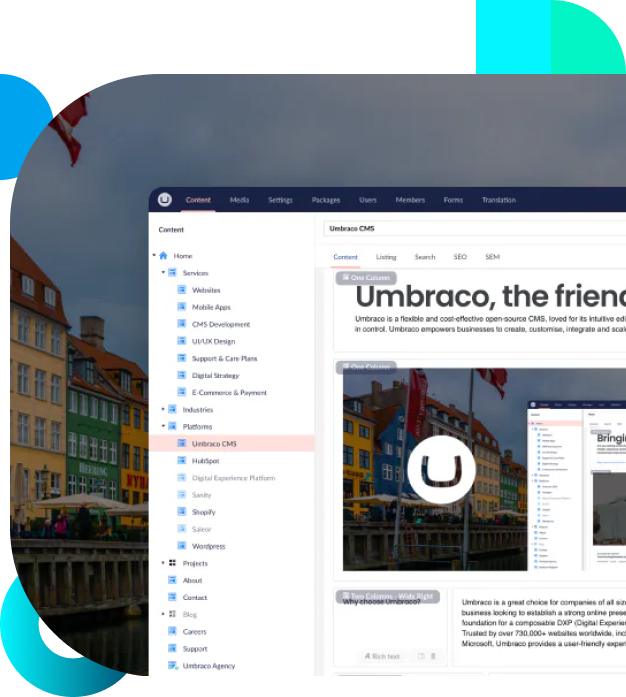
Task: Click the Home icon in the content tree
Action: (163, 256)
